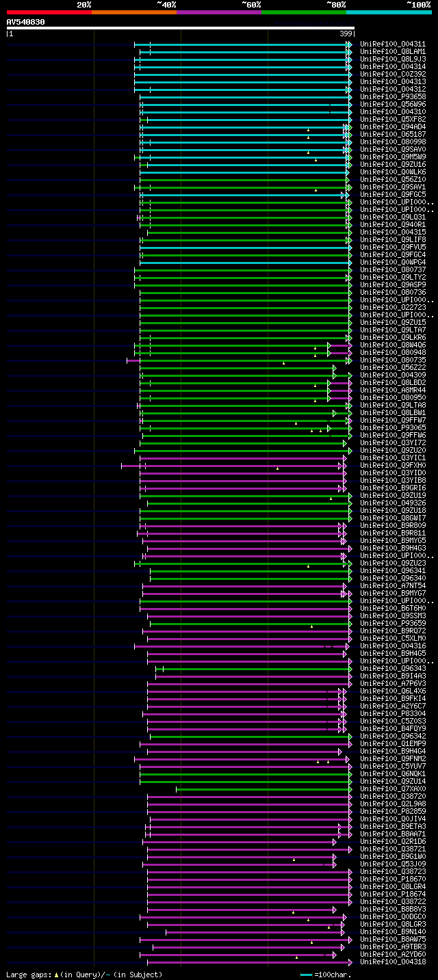Select the UniRef100_Q8L9J3 hit

393,59
